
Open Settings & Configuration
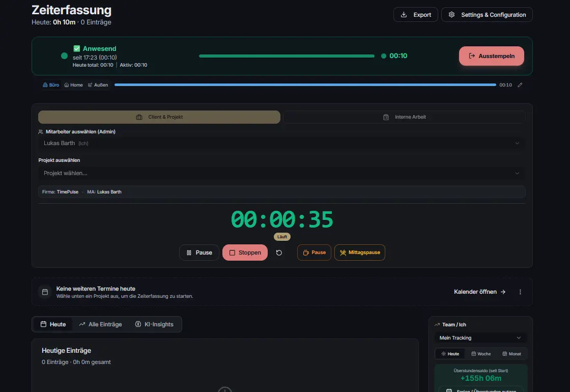point(487,15)
